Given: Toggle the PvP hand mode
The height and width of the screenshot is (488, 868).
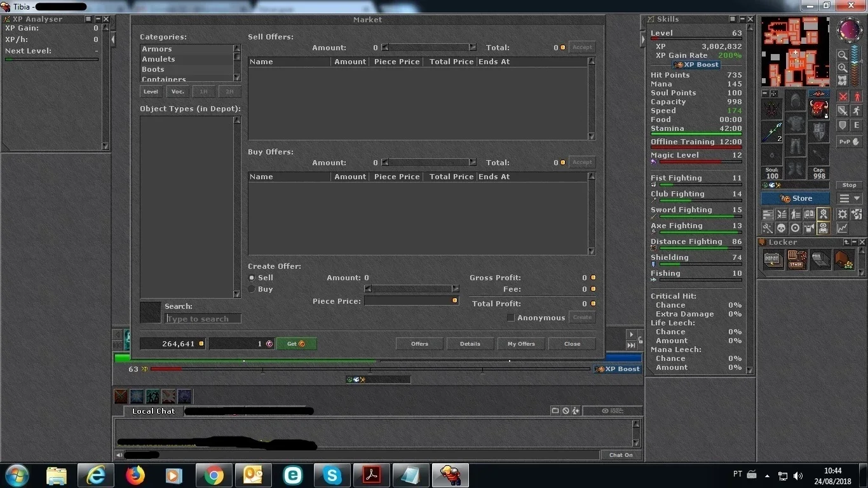Looking at the screenshot, I should [x=850, y=142].
